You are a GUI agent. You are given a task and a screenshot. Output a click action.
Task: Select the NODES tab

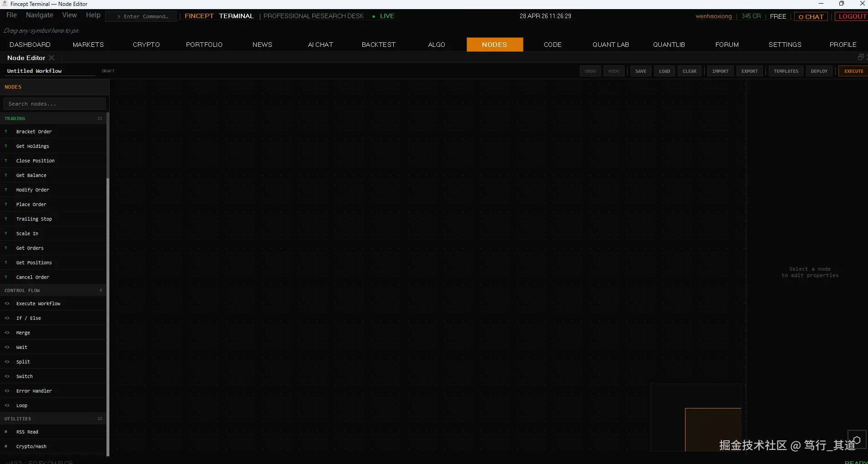495,45
